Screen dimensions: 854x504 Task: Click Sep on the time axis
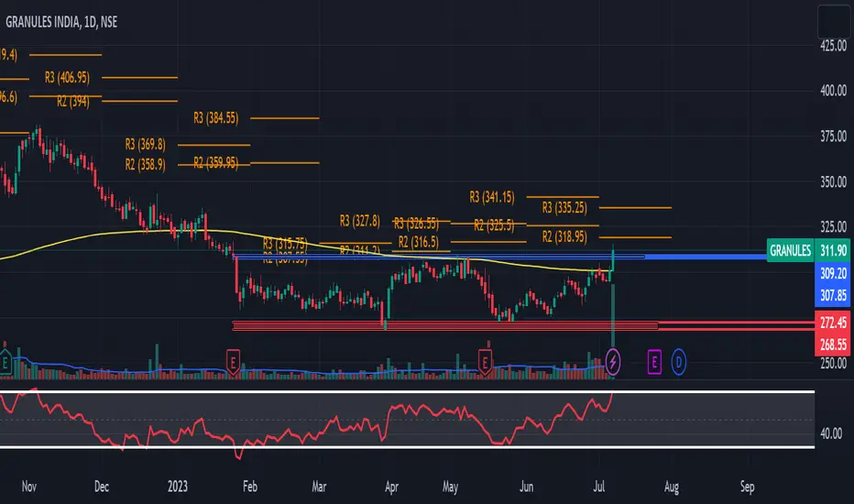tap(748, 487)
